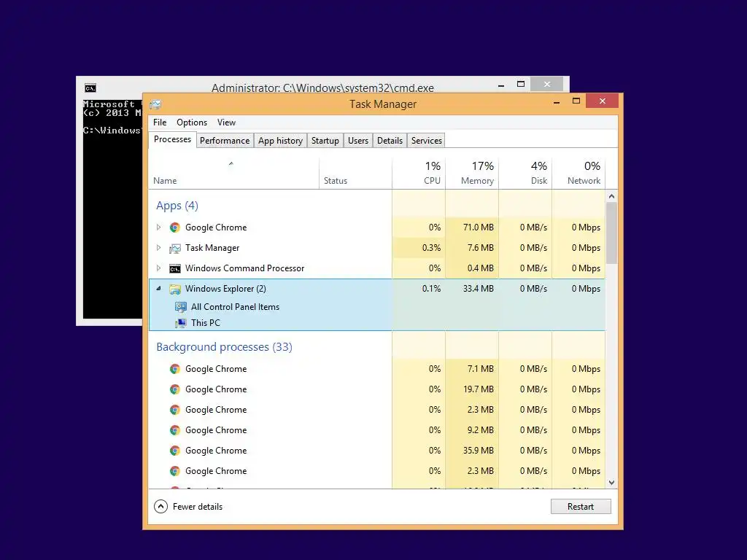Viewport: 747px width, 560px height.
Task: Open the View menu
Action: (x=226, y=122)
